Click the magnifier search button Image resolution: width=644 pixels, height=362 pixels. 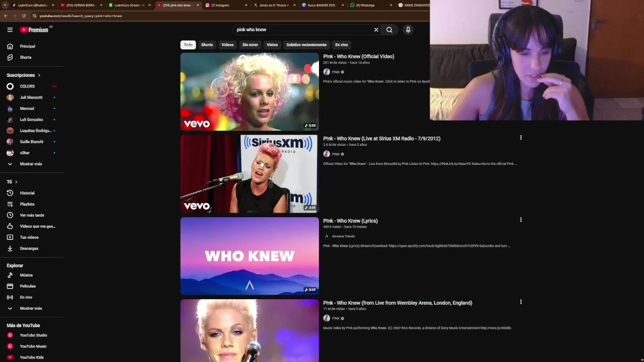tap(389, 30)
